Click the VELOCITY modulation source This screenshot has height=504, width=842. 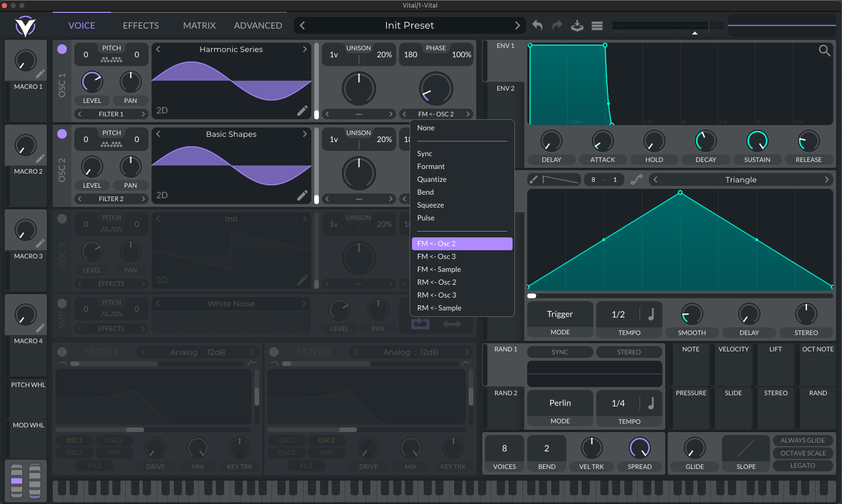733,364
